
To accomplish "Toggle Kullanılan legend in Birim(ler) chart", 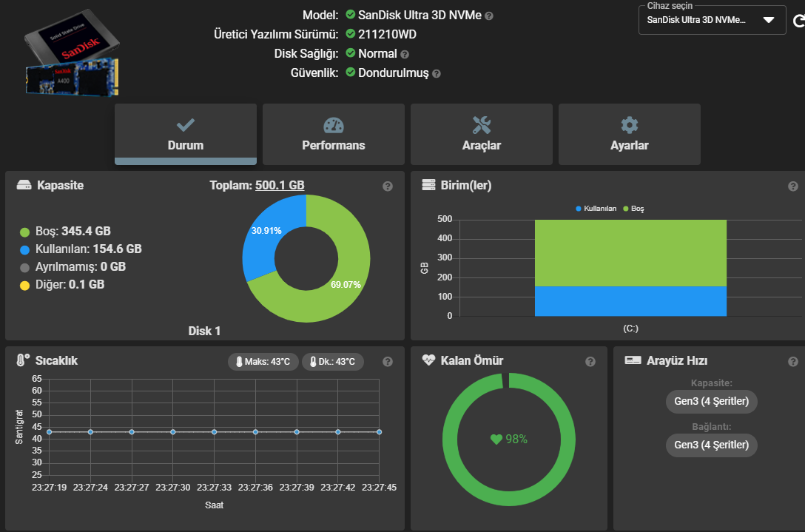I will pyautogui.click(x=596, y=209).
